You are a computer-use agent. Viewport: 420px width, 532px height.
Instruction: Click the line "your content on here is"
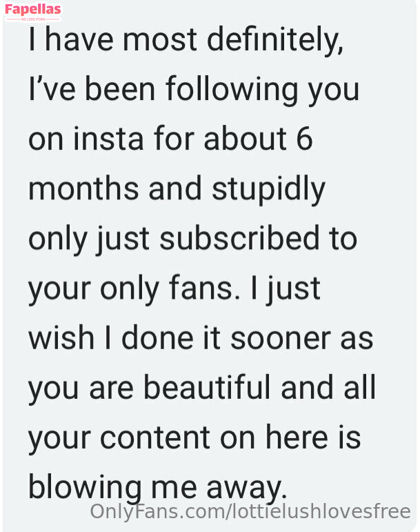(194, 437)
